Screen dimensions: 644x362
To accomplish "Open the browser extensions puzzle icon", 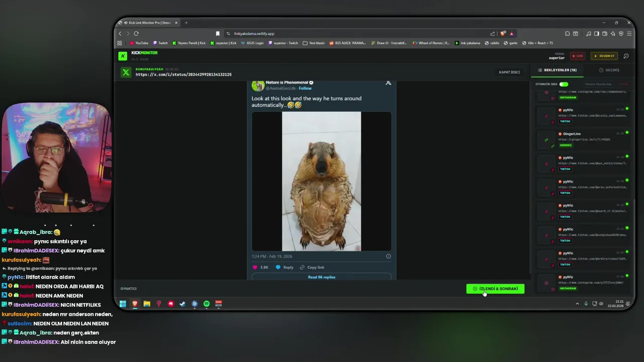I will tap(567, 34).
